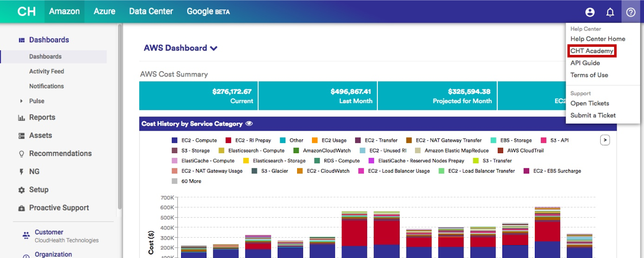Viewport: 644px width, 258px height.
Task: Toggle S3 - Glacier legend swatch
Action: pyautogui.click(x=254, y=171)
